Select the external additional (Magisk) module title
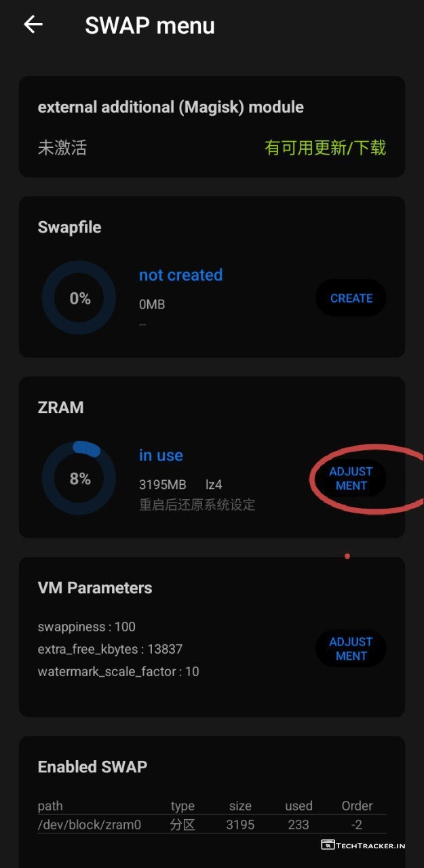 (x=171, y=107)
